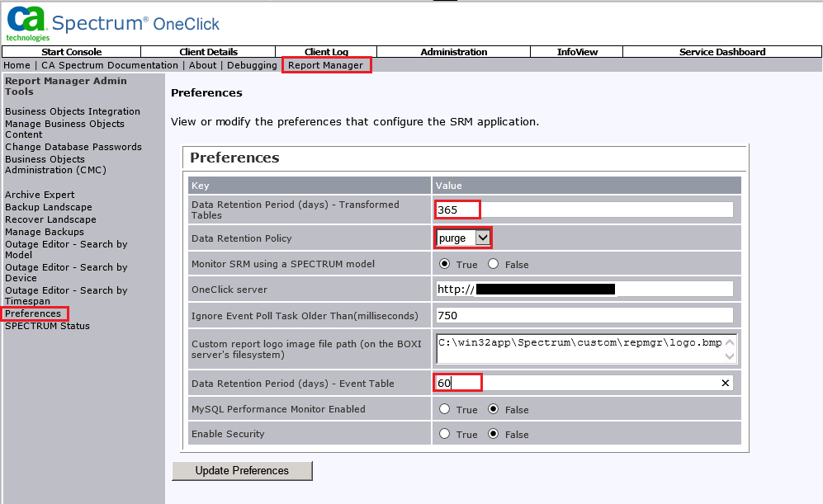Go to the Client Log tab
The height and width of the screenshot is (504, 823).
[326, 52]
